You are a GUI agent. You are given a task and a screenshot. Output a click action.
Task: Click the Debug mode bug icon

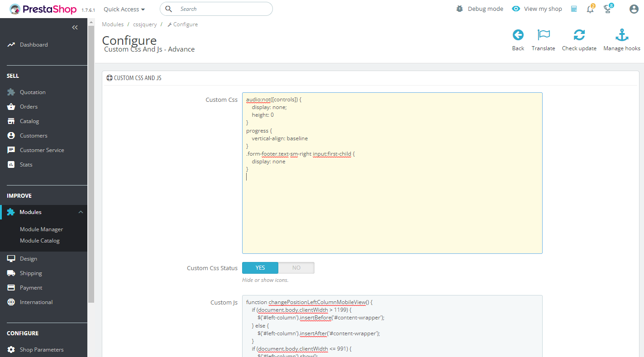point(460,9)
